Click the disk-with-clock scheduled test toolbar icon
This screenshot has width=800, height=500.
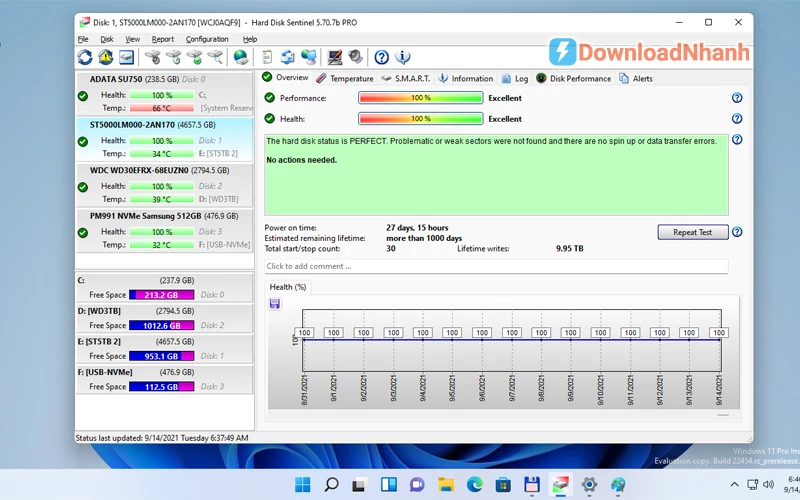(x=173, y=57)
